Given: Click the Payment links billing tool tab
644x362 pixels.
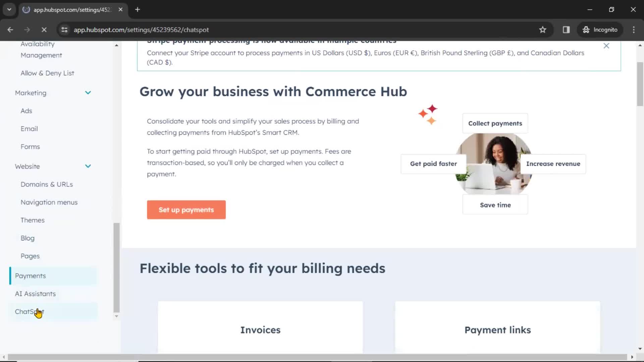Looking at the screenshot, I should [x=498, y=329].
